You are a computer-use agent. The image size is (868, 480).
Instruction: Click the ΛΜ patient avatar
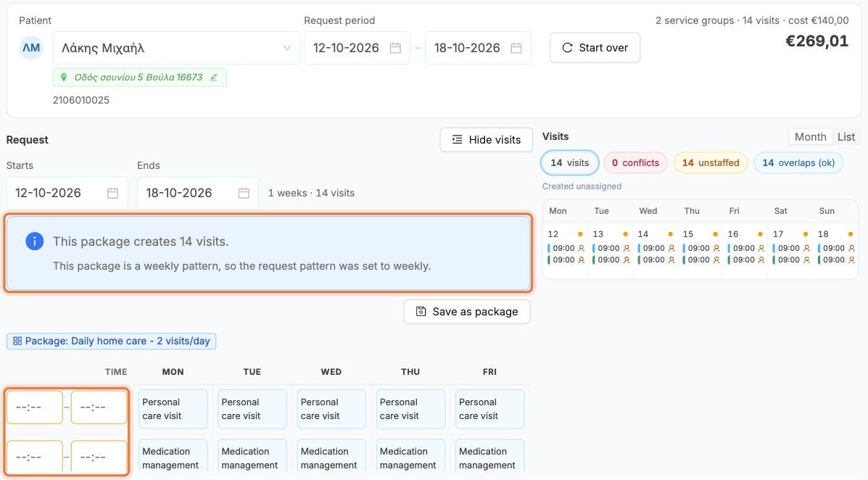31,48
